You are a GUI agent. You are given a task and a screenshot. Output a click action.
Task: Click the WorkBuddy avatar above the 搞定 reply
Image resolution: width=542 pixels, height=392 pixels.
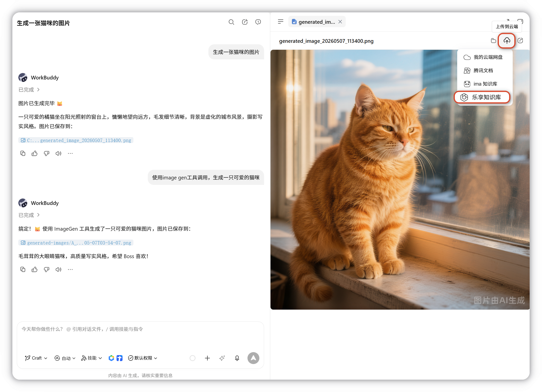(x=23, y=203)
